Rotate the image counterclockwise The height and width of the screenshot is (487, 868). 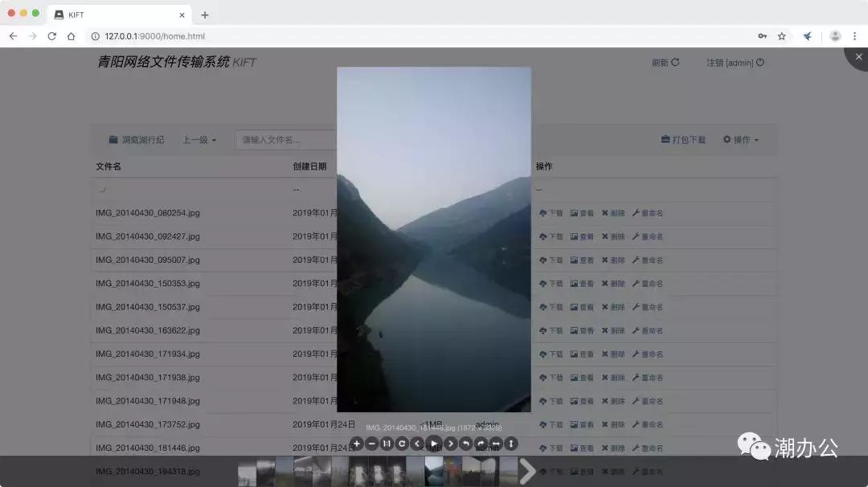pos(465,443)
